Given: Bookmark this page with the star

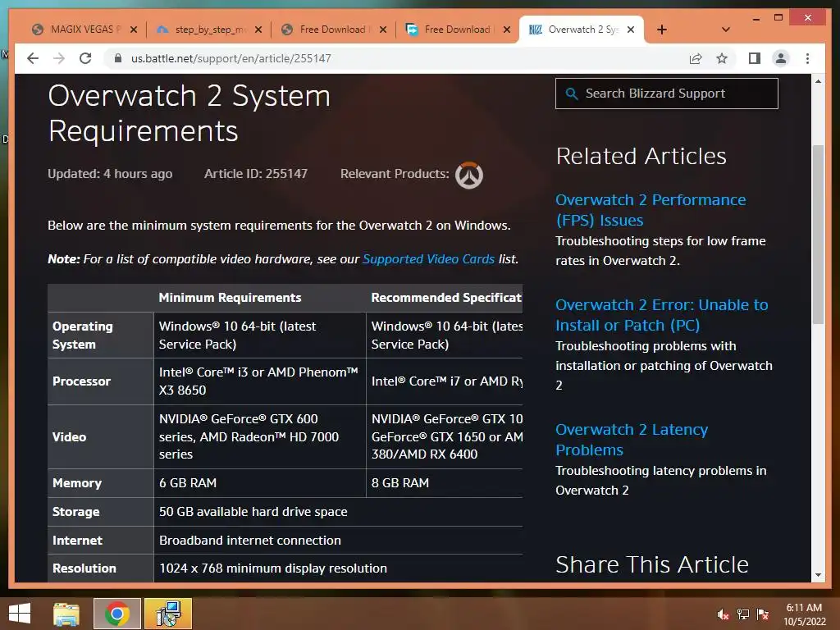Looking at the screenshot, I should [722, 58].
